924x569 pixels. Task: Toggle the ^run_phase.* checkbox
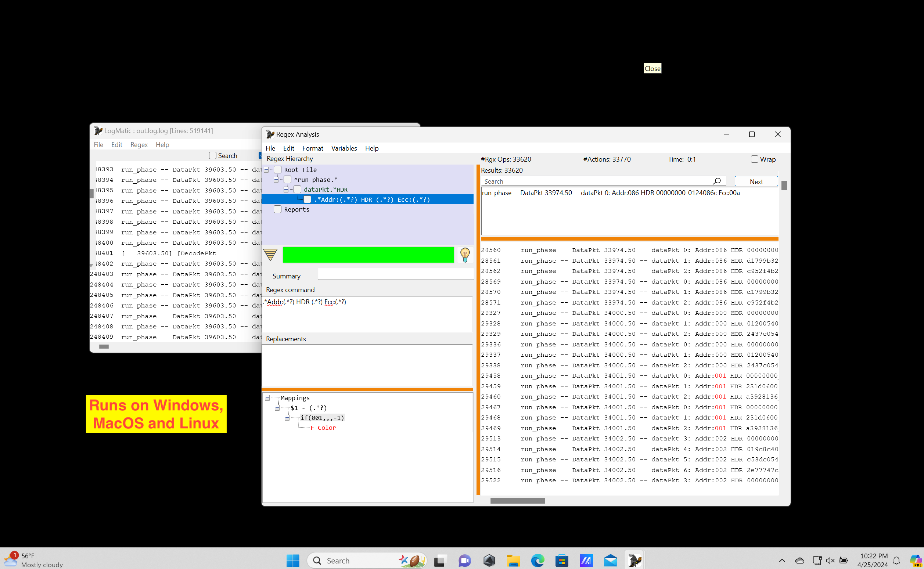(x=287, y=180)
